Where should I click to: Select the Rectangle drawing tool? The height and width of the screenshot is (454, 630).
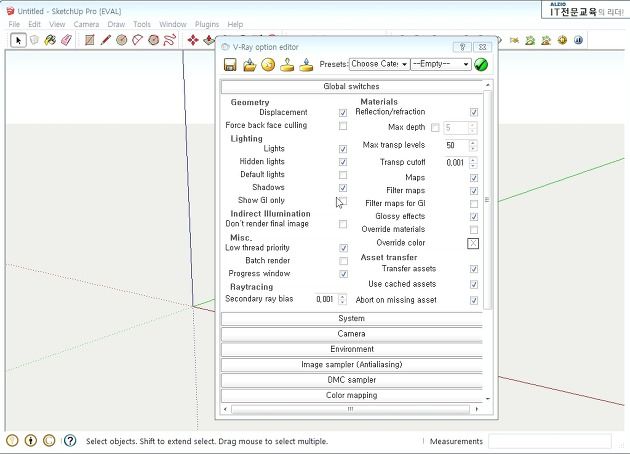click(x=90, y=40)
